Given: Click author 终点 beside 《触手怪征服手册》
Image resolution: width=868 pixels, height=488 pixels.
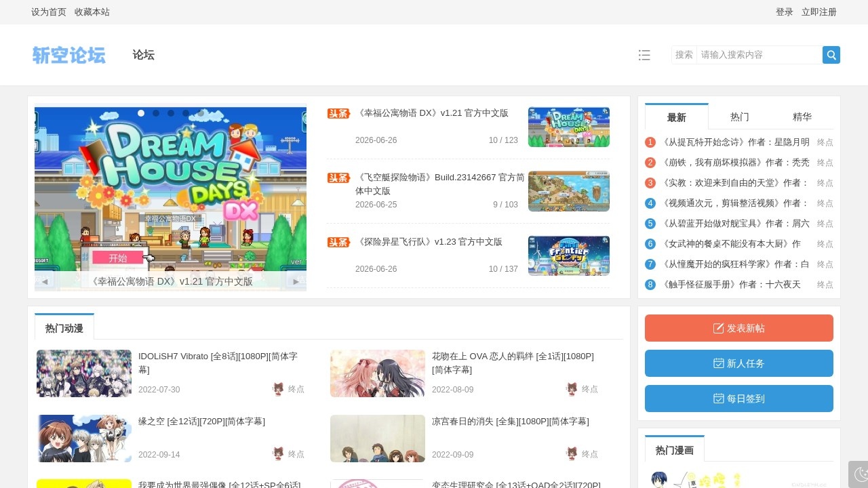Looking at the screenshot, I should 825,285.
